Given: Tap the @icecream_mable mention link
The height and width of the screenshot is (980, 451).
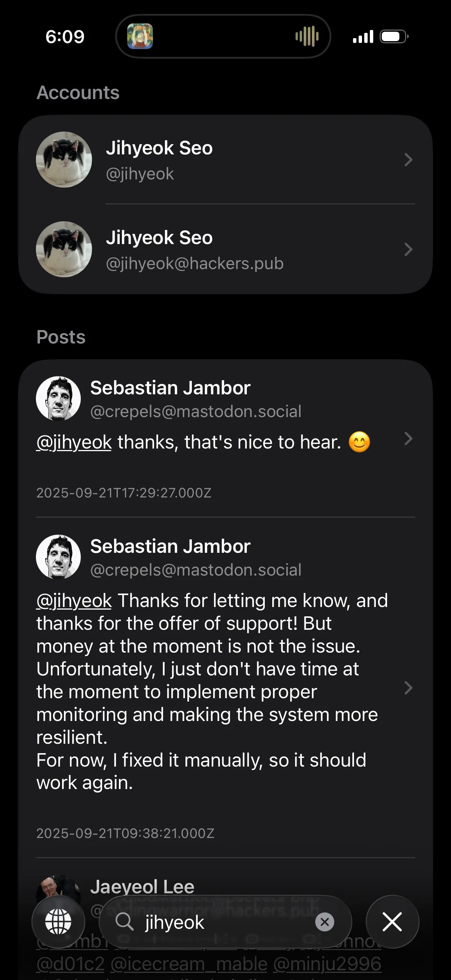Looking at the screenshot, I should point(189,964).
